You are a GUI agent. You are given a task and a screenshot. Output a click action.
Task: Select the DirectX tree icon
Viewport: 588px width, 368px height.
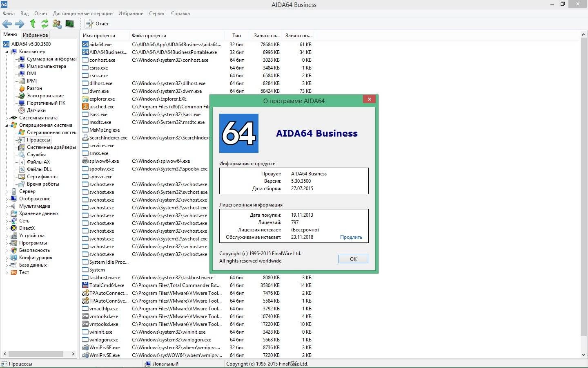point(14,228)
